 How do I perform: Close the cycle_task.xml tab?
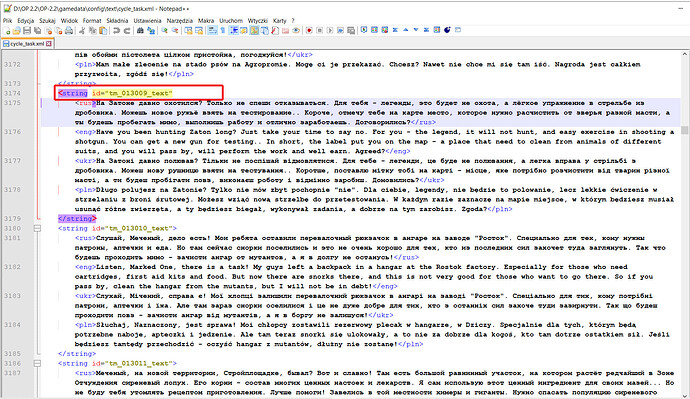(49, 44)
